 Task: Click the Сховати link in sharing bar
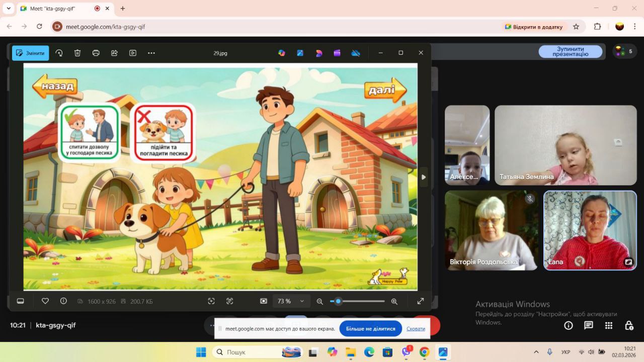[x=416, y=329]
